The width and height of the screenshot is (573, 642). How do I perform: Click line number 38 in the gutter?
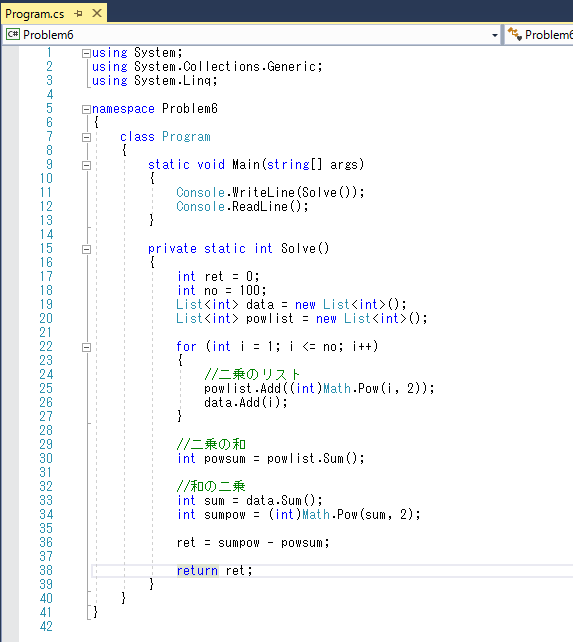[46, 570]
